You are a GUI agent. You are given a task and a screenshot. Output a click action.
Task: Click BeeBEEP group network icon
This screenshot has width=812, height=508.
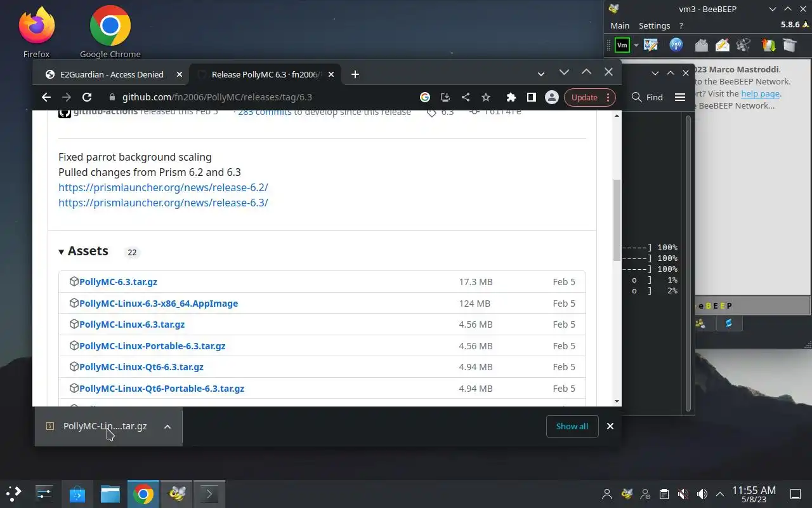coord(743,45)
